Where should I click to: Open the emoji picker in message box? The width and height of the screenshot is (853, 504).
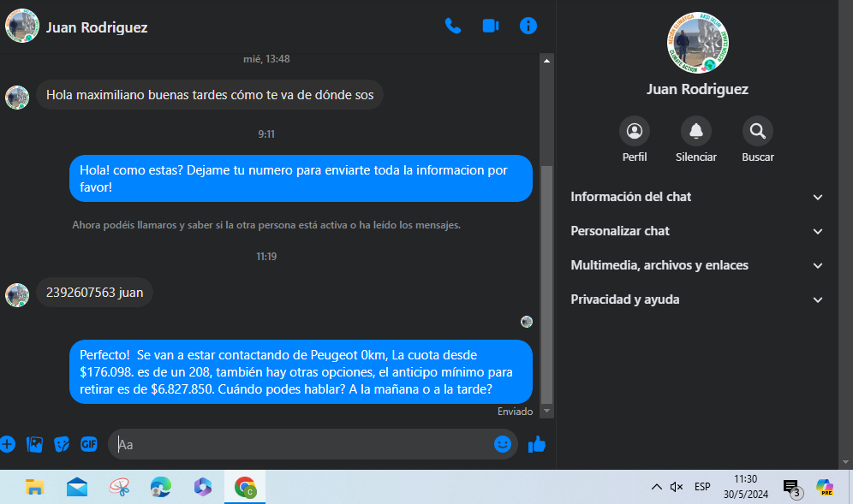tap(503, 444)
